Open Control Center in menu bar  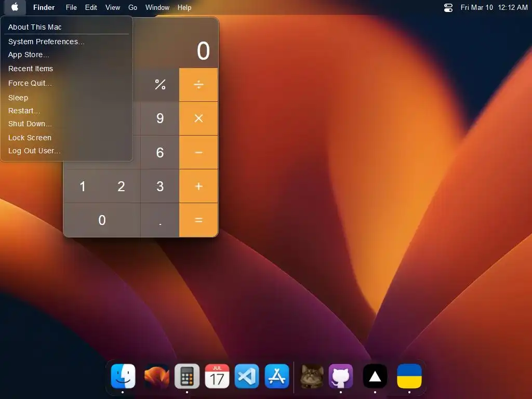[x=448, y=7]
